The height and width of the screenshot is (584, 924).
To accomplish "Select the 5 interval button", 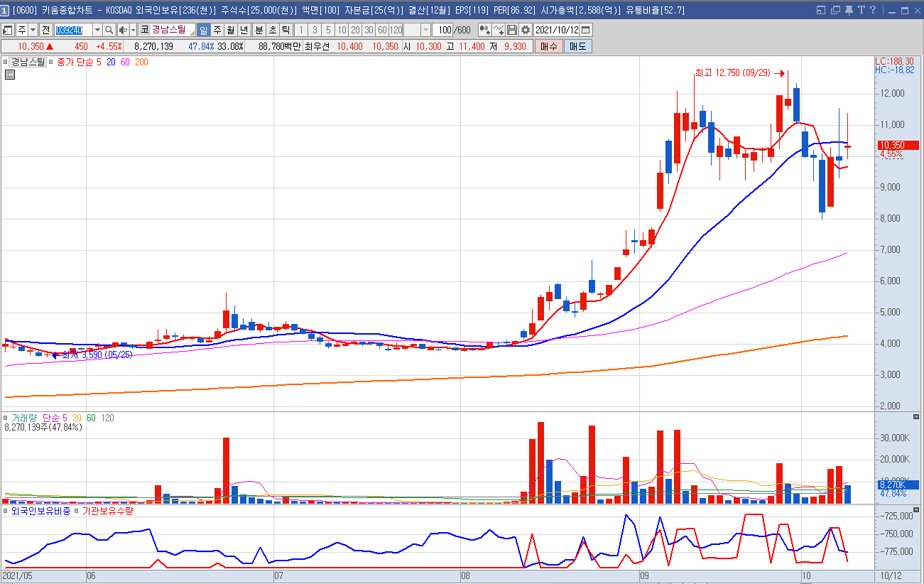I will 328,30.
